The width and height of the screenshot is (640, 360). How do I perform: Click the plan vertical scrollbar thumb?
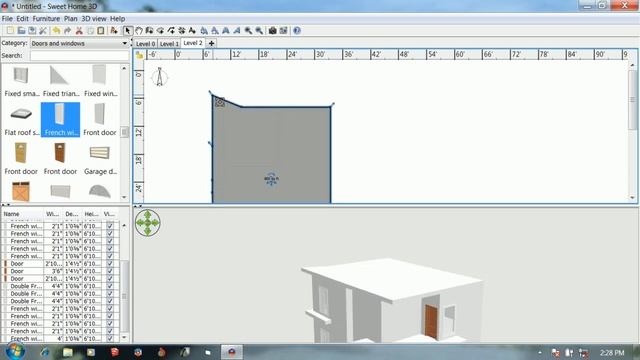[x=633, y=100]
